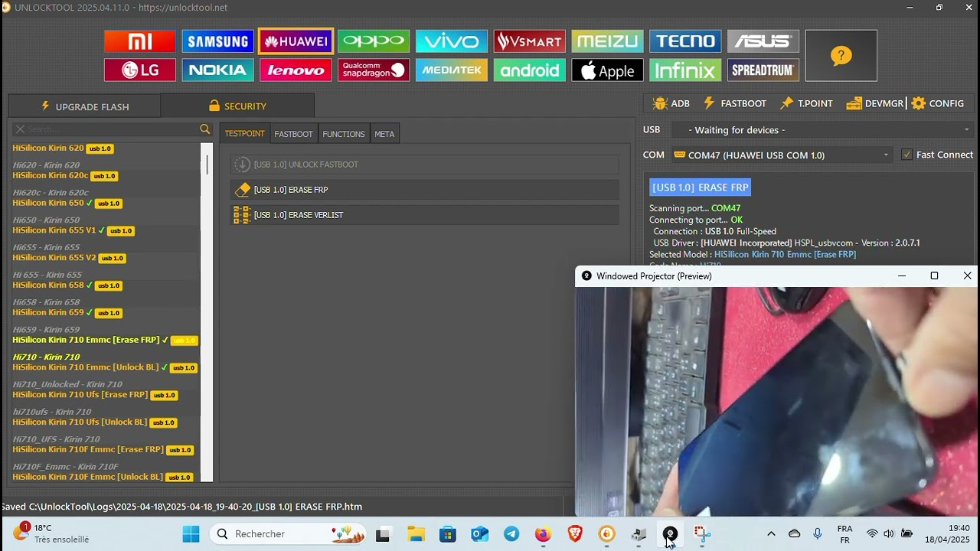The width and height of the screenshot is (980, 551).
Task: Open the META sub-tab
Action: [384, 134]
